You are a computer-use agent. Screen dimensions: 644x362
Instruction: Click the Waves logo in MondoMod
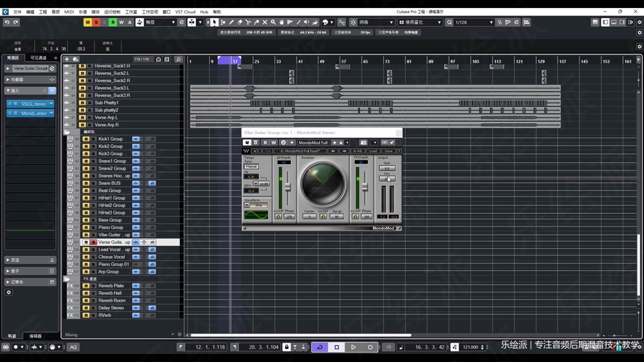[x=246, y=151]
